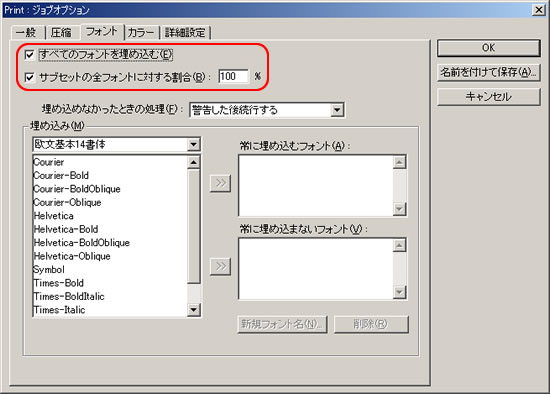Click up arrow in 常に埋め込まないフォント list
This screenshot has height=394, width=550.
(x=399, y=245)
